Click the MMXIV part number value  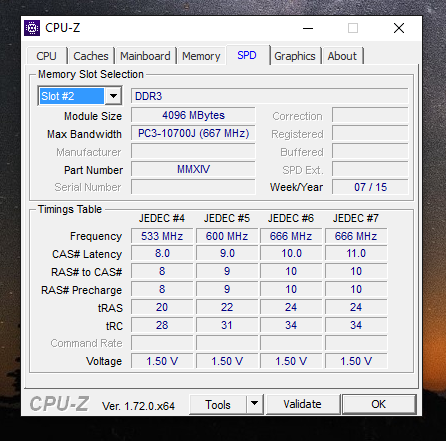(193, 169)
